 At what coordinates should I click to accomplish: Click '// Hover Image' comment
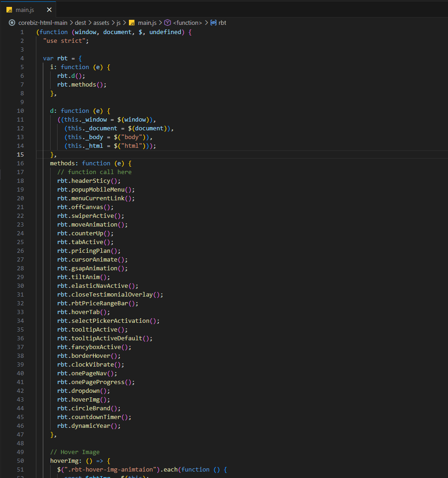click(x=75, y=452)
